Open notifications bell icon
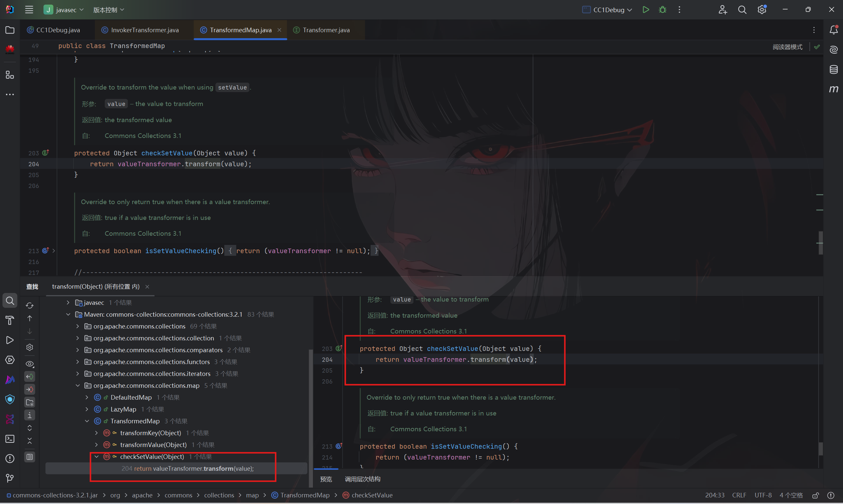This screenshot has width=843, height=504. 833,30
